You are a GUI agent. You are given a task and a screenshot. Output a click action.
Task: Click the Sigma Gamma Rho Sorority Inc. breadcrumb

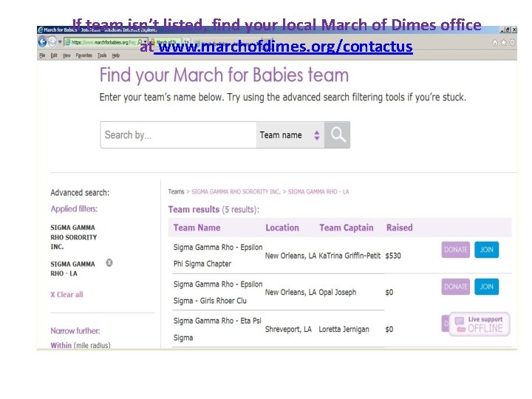(x=236, y=192)
